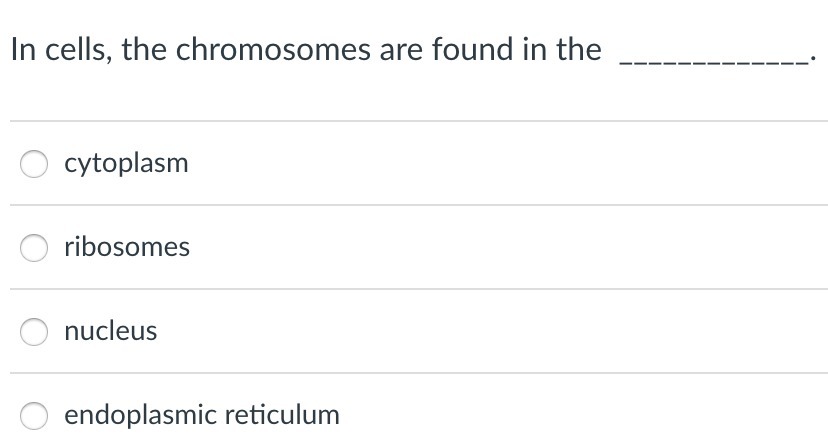Click the words 'In' at question start
The image size is (828, 448).
[22, 50]
